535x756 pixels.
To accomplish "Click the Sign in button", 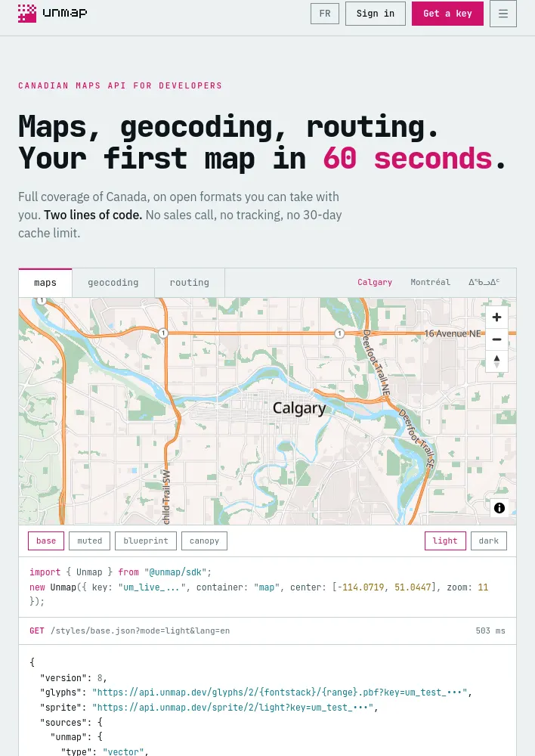I will pyautogui.click(x=376, y=14).
